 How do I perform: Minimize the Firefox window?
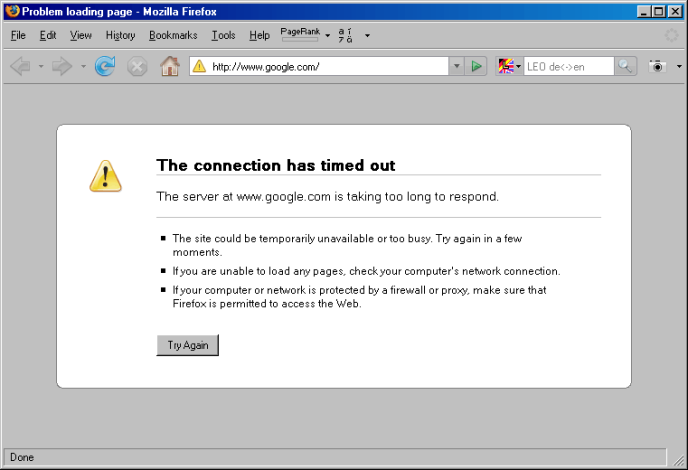tap(643, 11)
